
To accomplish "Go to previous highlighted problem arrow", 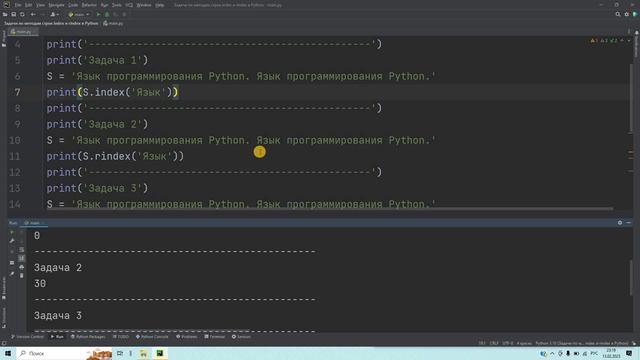I will 622,40.
